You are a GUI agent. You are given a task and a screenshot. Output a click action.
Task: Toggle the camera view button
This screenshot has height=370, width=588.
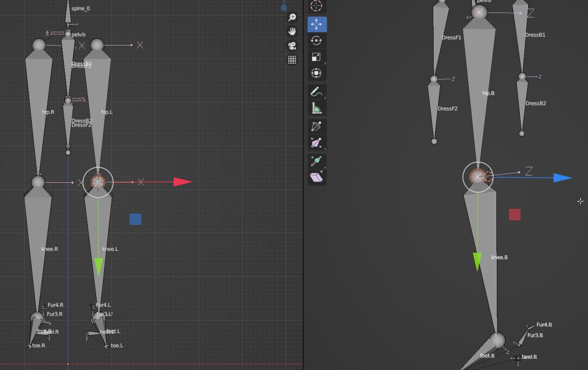(x=292, y=46)
